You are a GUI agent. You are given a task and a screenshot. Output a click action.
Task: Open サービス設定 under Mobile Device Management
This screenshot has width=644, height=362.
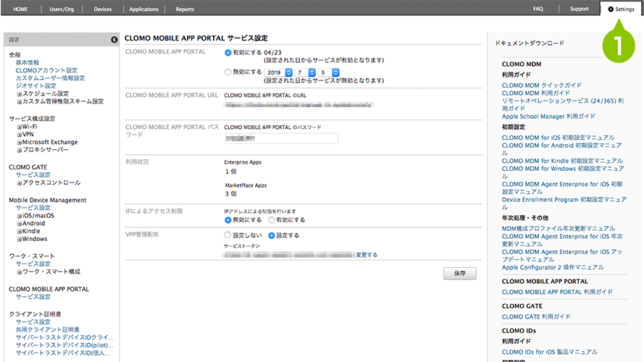pyautogui.click(x=33, y=208)
